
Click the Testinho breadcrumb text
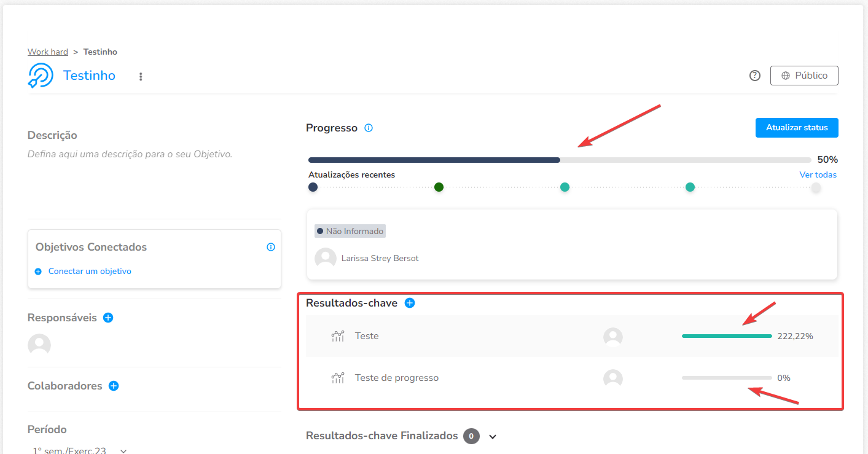100,52
